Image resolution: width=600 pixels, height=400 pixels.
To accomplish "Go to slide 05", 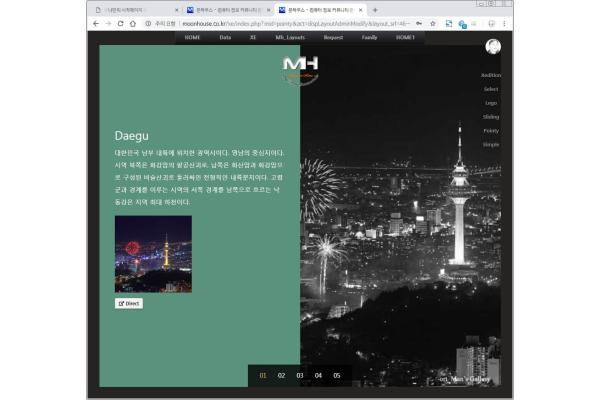I will pyautogui.click(x=337, y=376).
